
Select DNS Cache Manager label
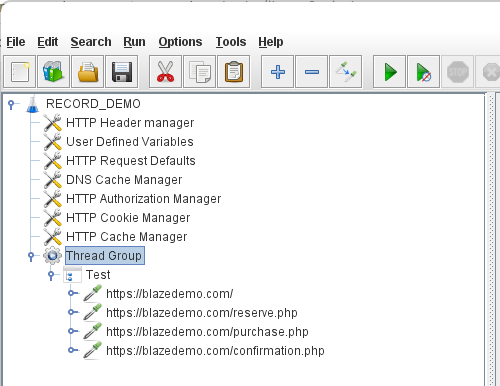124,180
